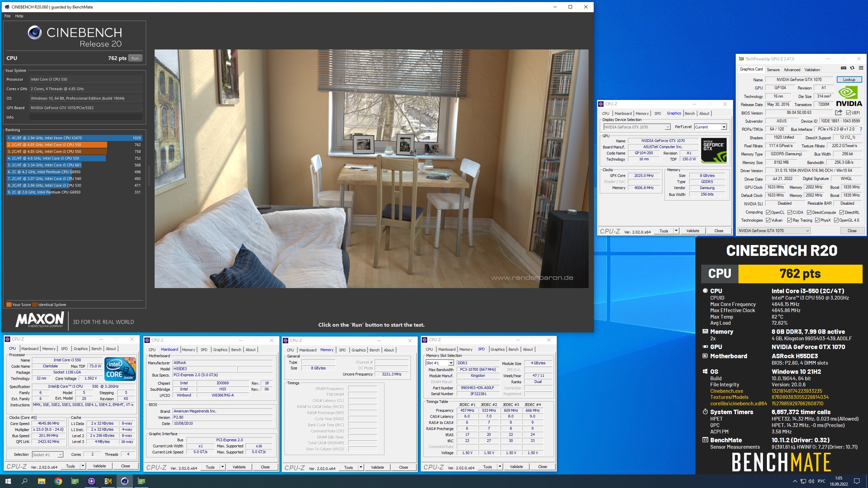Toggle OpenCL checkbox
Image resolution: width=868 pixels, height=488 pixels.
tap(768, 212)
